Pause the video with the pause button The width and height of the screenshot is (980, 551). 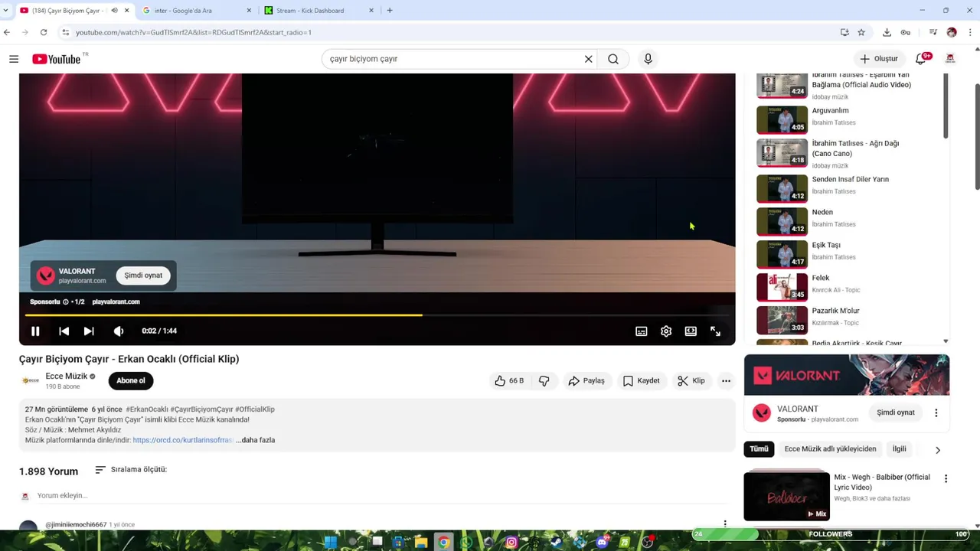click(x=35, y=331)
